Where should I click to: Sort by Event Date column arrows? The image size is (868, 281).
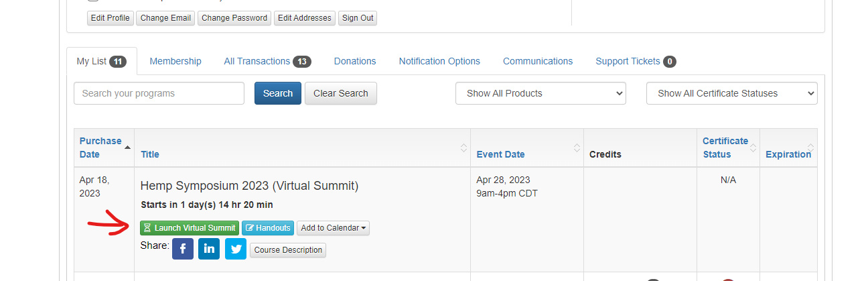577,148
